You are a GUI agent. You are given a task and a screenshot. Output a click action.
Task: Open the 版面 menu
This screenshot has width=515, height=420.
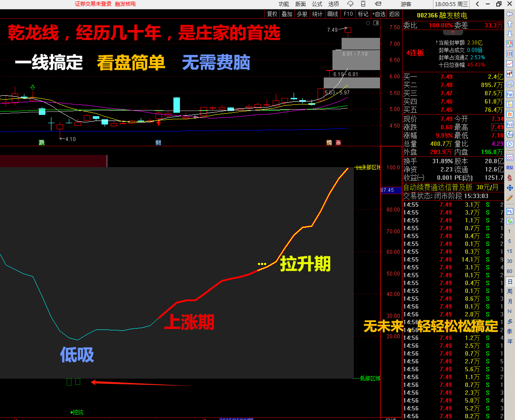300,4
